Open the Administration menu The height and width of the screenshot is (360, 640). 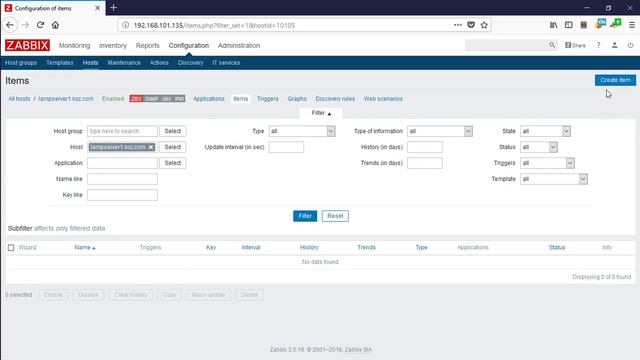pyautogui.click(x=239, y=45)
